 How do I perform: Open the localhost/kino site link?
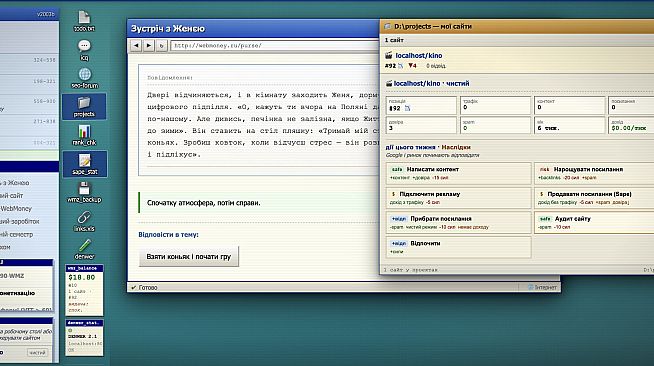tap(419, 55)
